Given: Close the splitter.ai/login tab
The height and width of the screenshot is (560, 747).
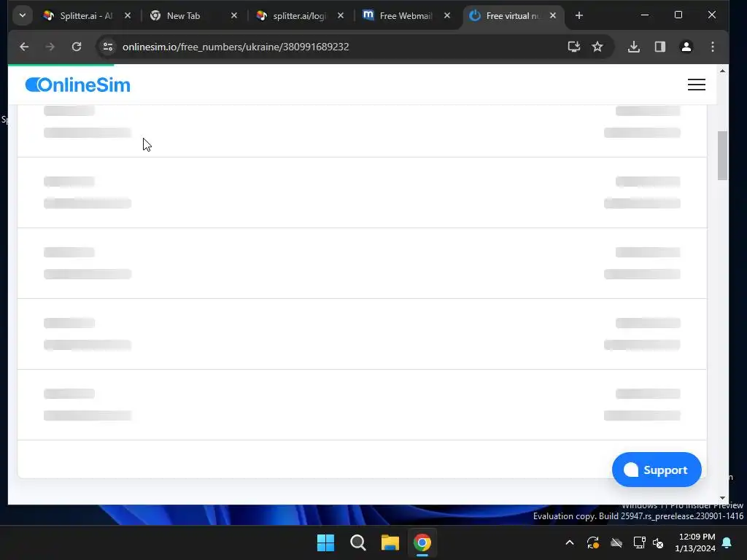Looking at the screenshot, I should (341, 16).
